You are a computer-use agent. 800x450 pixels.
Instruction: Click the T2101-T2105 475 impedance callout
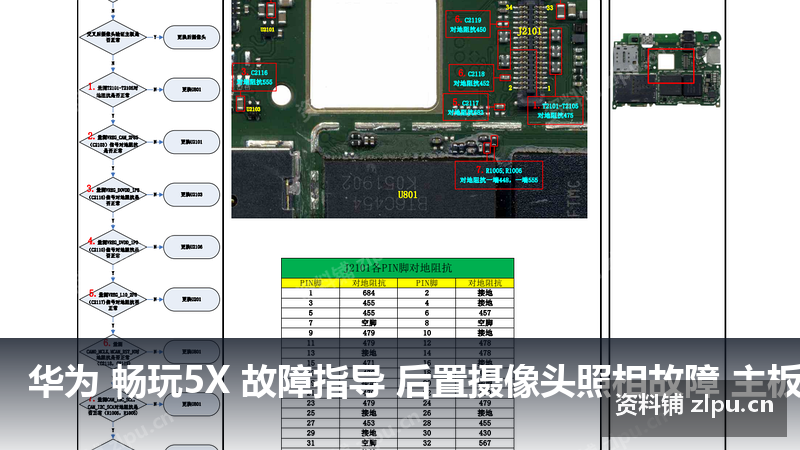click(x=555, y=110)
